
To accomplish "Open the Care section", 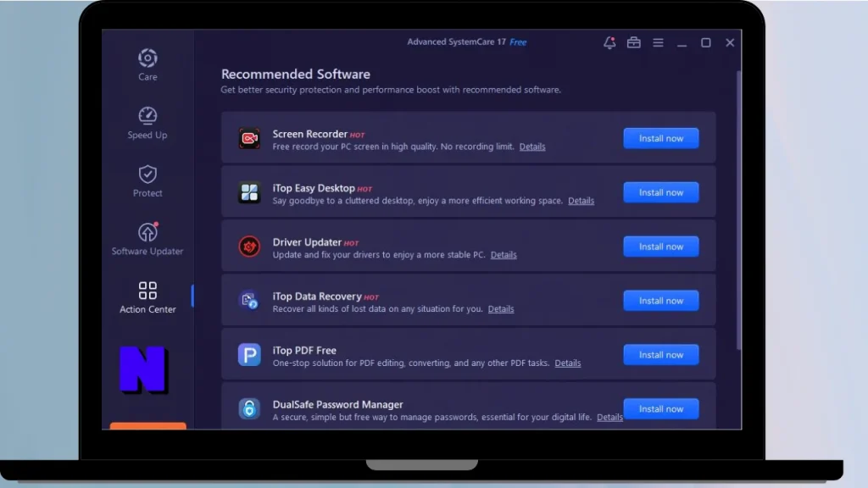I will point(147,65).
